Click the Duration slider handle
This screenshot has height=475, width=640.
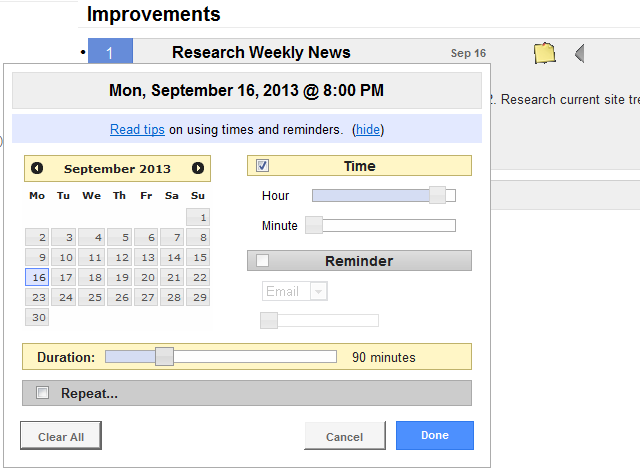[x=165, y=357]
